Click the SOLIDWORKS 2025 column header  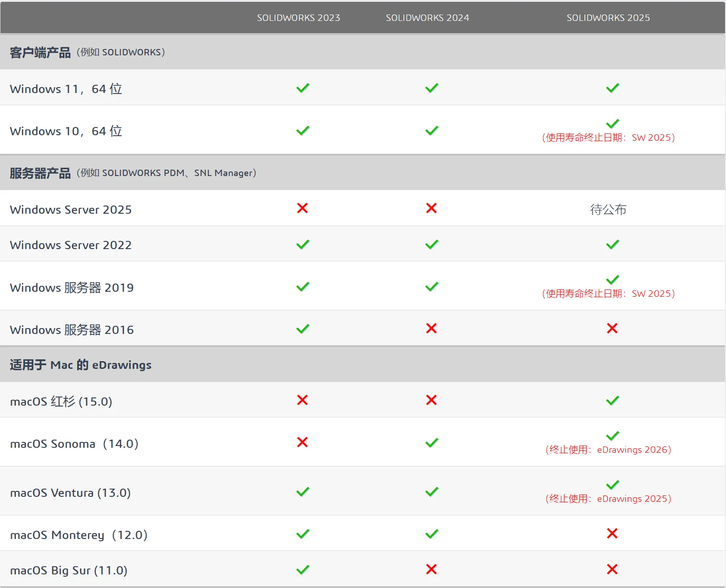click(x=608, y=18)
